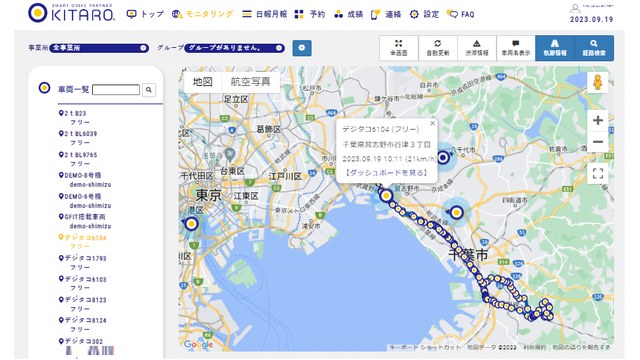This screenshot has height=360, width=640.
Task: Close the デジタコ6104 info popup
Action: click(x=432, y=123)
